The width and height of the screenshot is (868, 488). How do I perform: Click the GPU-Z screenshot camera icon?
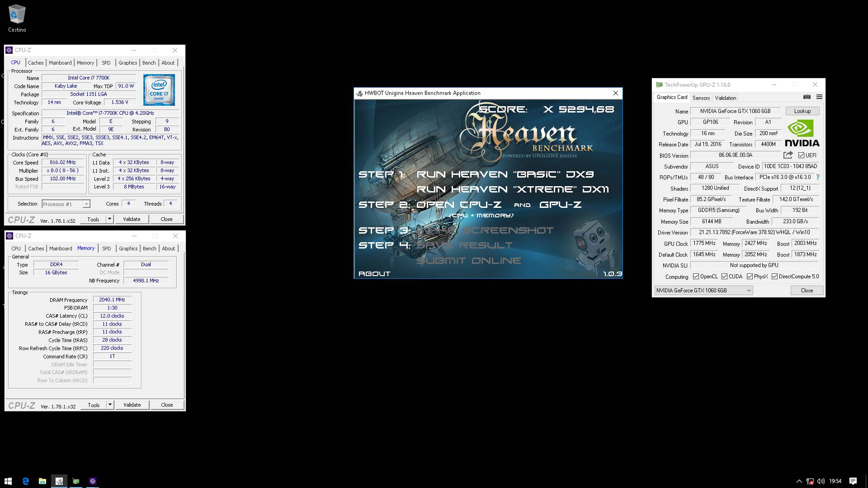[807, 97]
